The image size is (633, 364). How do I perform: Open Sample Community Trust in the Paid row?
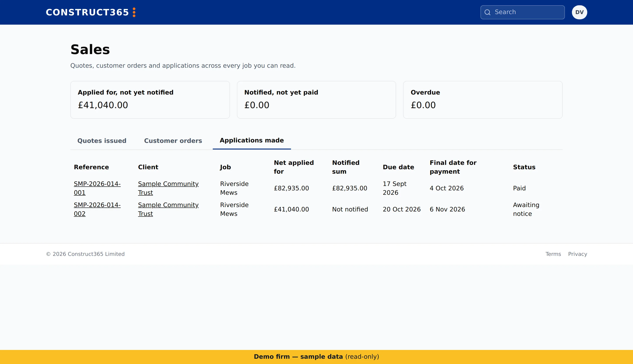click(168, 188)
